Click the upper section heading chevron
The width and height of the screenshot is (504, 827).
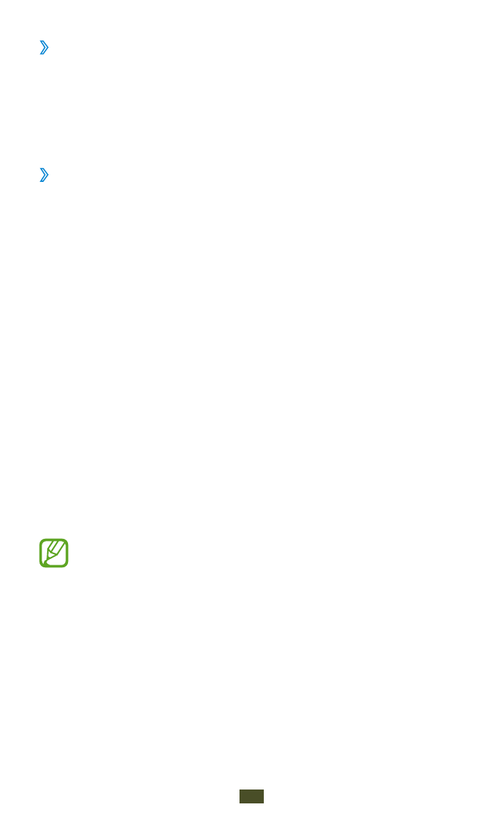[44, 48]
